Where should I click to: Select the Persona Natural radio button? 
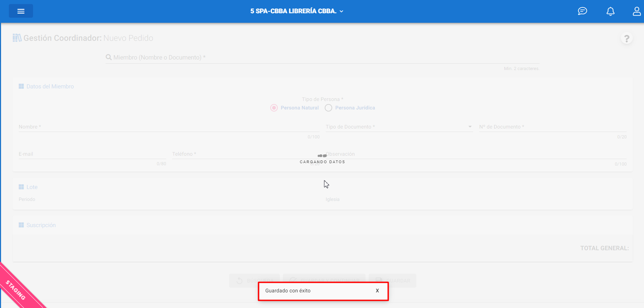[274, 108]
